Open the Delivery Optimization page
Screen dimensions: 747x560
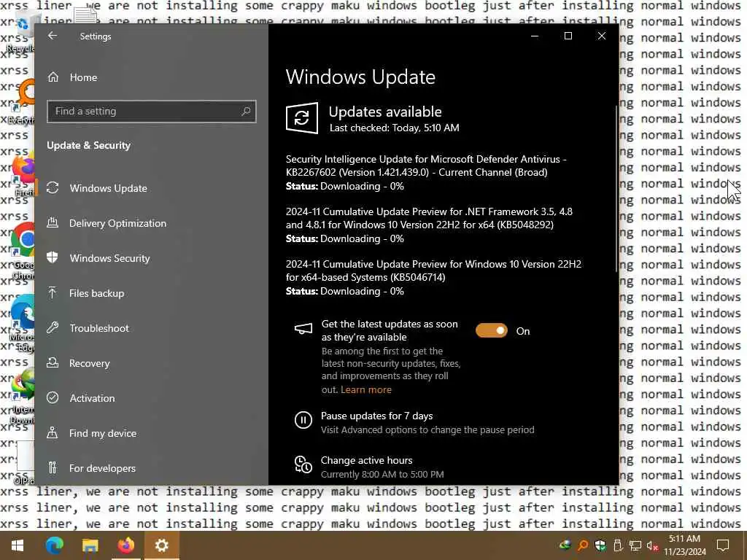tap(117, 223)
